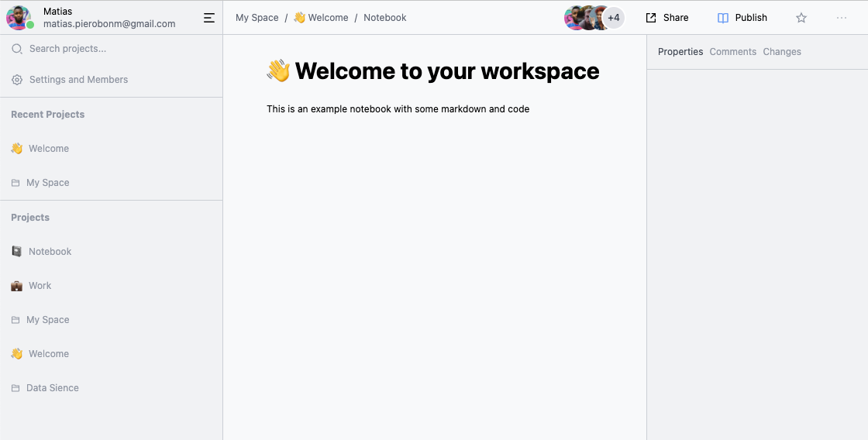The image size is (868, 440).
Task: Click Notebook in breadcrumb
Action: [x=384, y=18]
